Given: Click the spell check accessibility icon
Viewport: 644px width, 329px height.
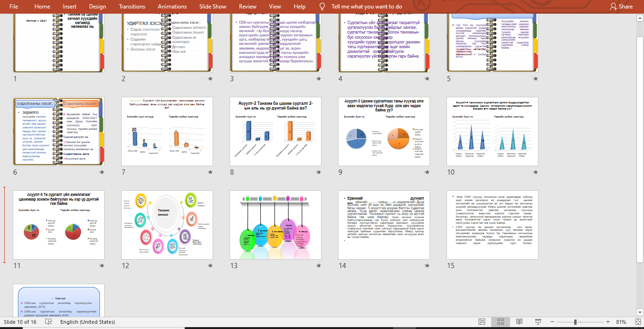Looking at the screenshot, I should 48,322.
